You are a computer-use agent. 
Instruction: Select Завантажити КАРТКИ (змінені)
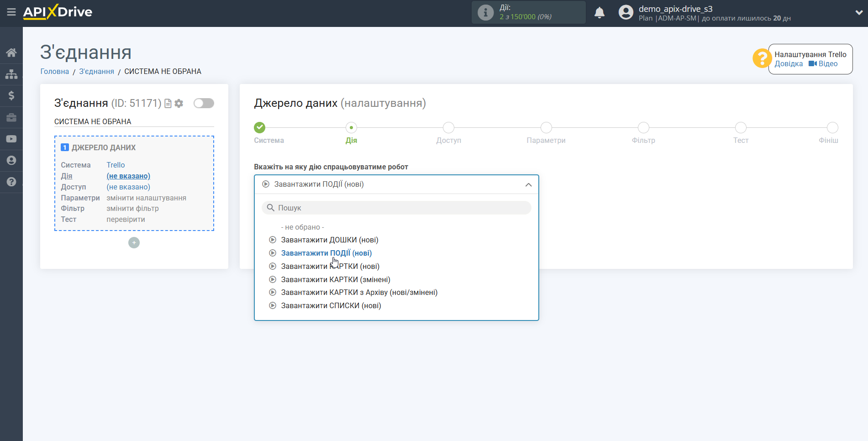(335, 279)
